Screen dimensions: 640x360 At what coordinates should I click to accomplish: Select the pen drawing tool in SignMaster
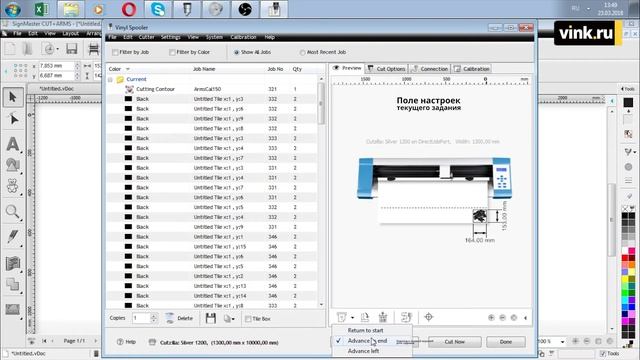tap(13, 236)
